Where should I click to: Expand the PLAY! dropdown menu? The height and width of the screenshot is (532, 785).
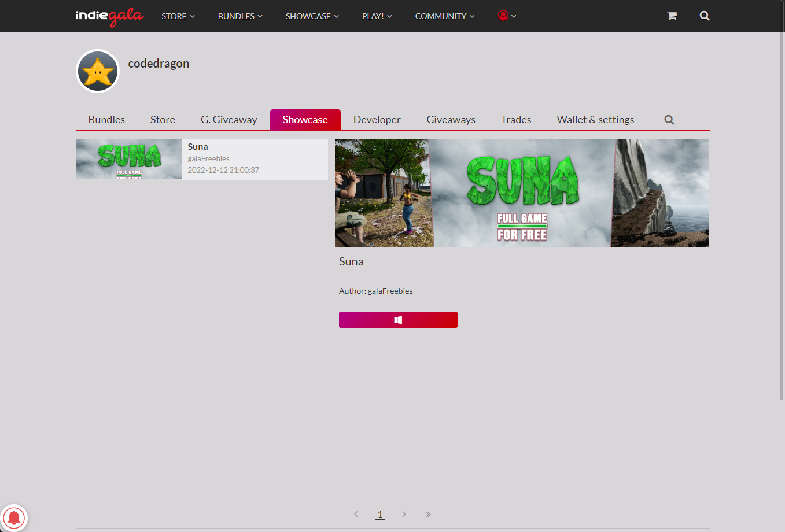coord(377,16)
